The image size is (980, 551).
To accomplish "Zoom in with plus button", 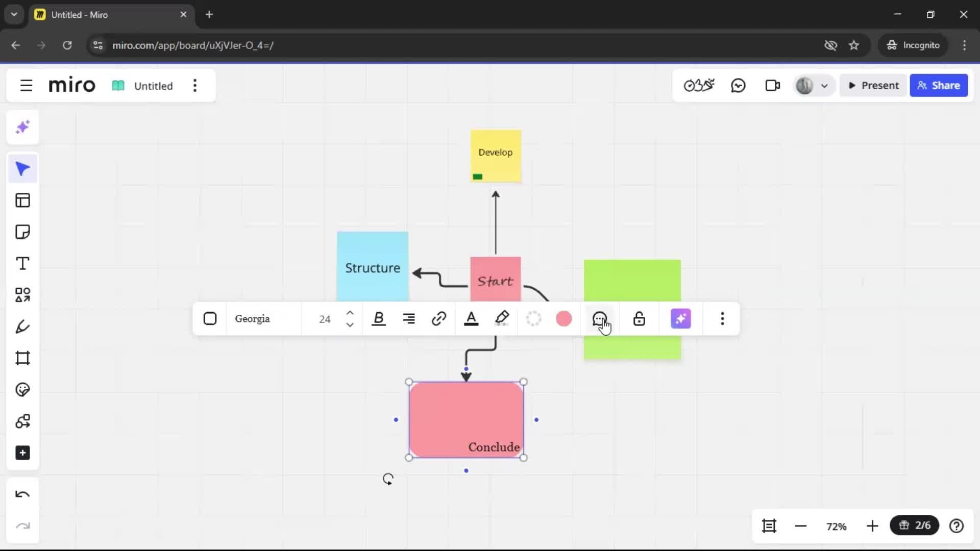I will tap(872, 526).
